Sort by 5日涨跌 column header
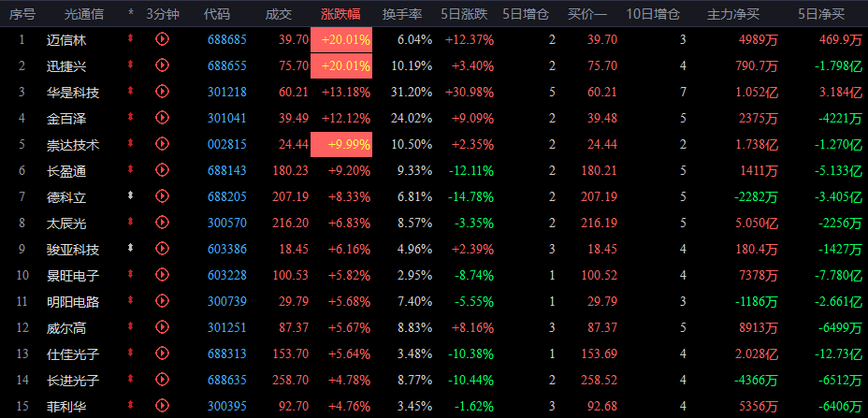The image size is (868, 418). [464, 14]
